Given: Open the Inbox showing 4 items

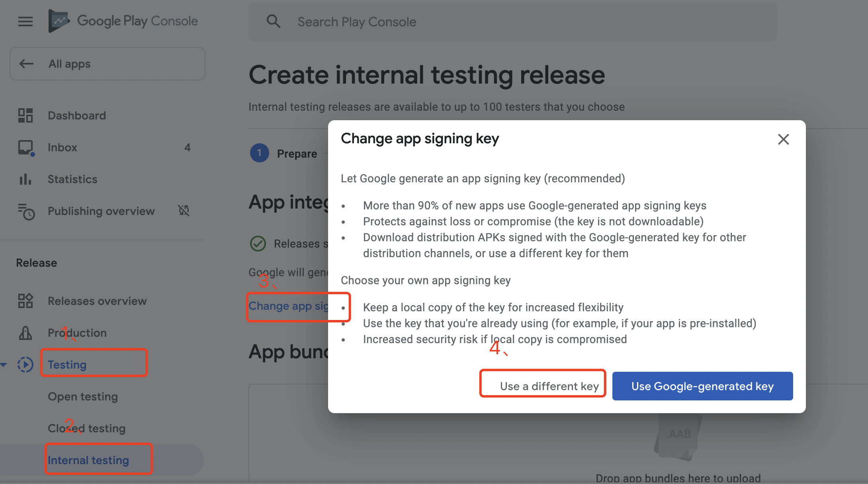Looking at the screenshot, I should click(x=62, y=147).
